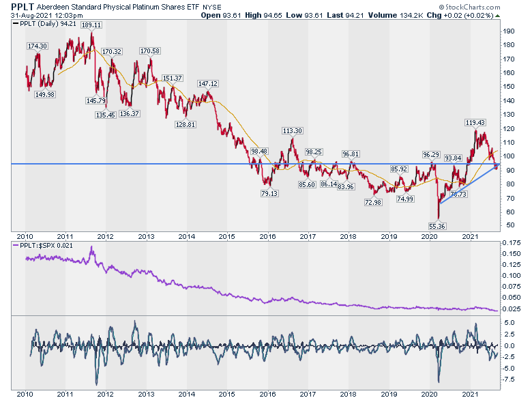Click the 119.43 peak label
This screenshot has height=400, width=532.
click(475, 123)
